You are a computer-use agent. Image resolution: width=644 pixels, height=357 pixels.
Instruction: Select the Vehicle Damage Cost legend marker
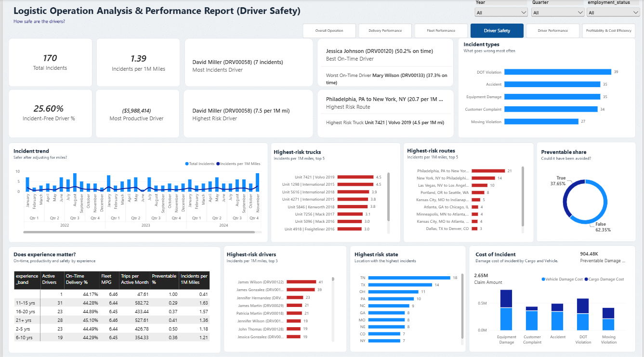544,279
